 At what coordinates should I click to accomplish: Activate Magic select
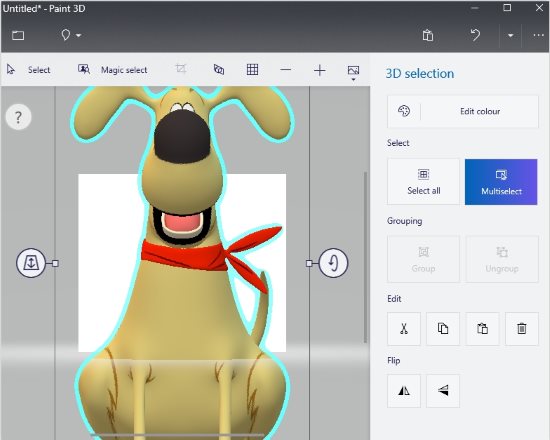pos(113,70)
